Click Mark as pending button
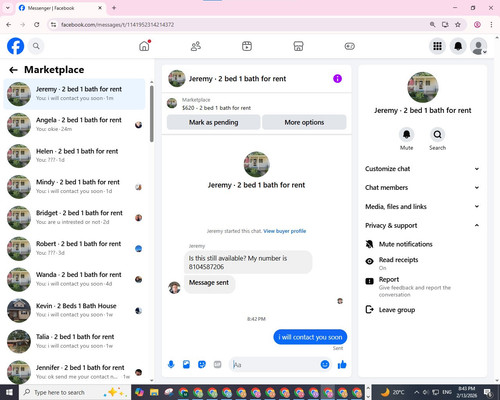This screenshot has width=500, height=400. (213, 122)
